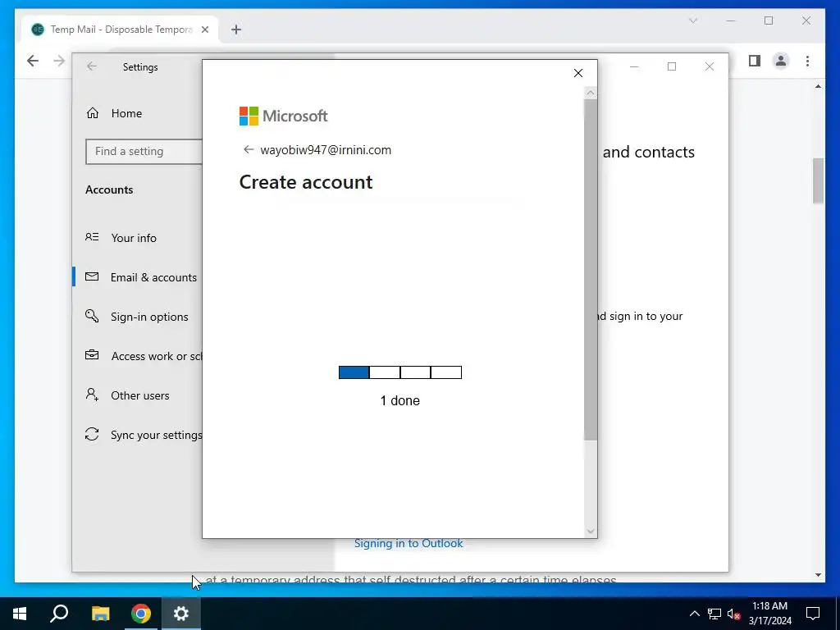Click the Other users person-plus icon
The image size is (840, 630).
92,395
